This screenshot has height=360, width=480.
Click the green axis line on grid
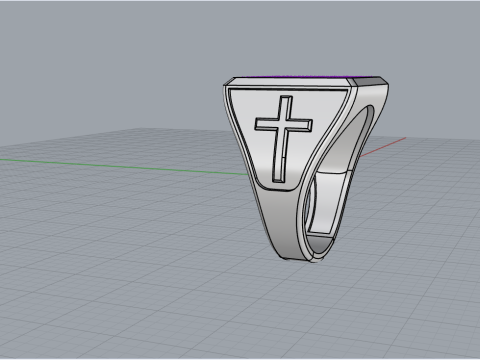(124, 167)
